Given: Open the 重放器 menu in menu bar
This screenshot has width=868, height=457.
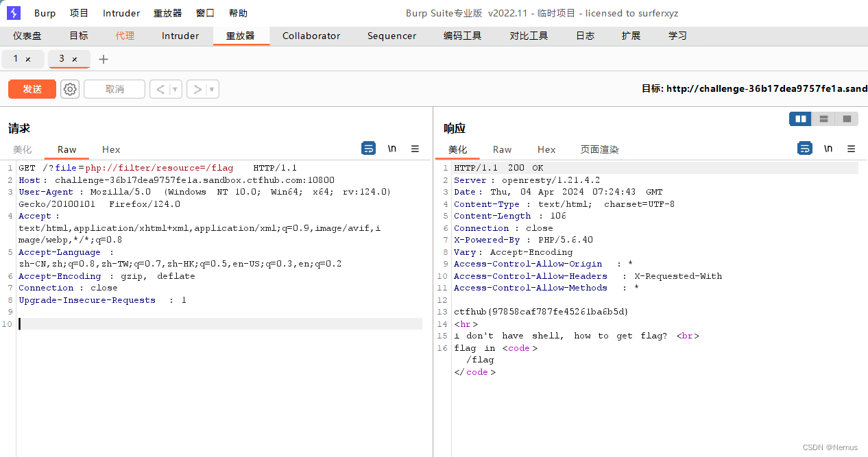Looking at the screenshot, I should (x=168, y=13).
